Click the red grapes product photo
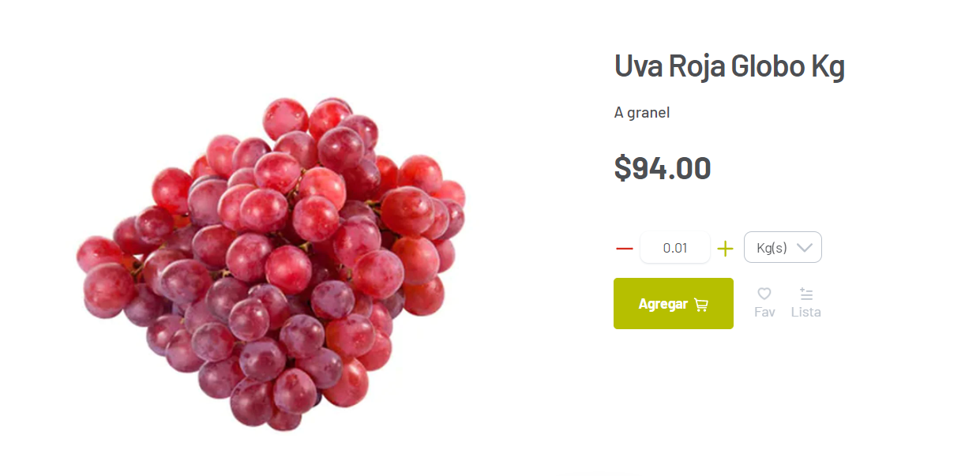Viewport: 980px width, 476px height. tap(271, 264)
